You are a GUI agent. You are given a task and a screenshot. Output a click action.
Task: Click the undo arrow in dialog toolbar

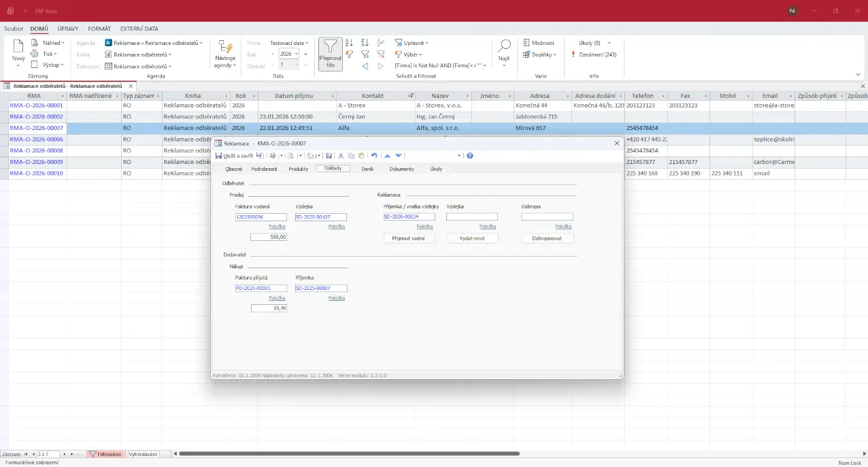point(374,156)
